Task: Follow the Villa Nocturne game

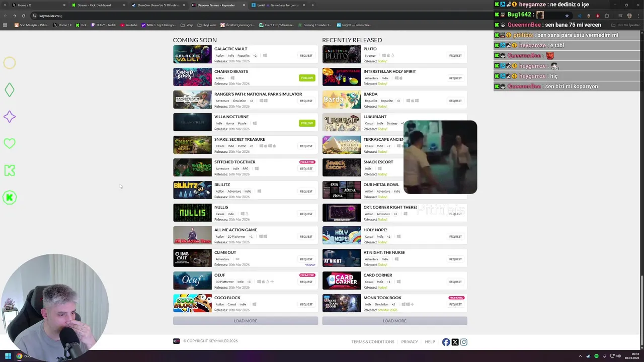Action: pos(307,123)
